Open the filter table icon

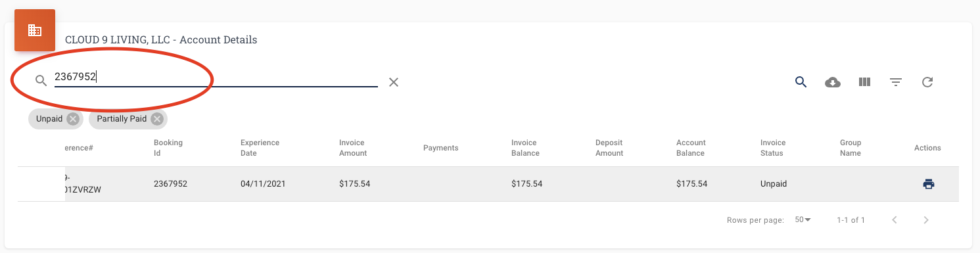[x=896, y=82]
